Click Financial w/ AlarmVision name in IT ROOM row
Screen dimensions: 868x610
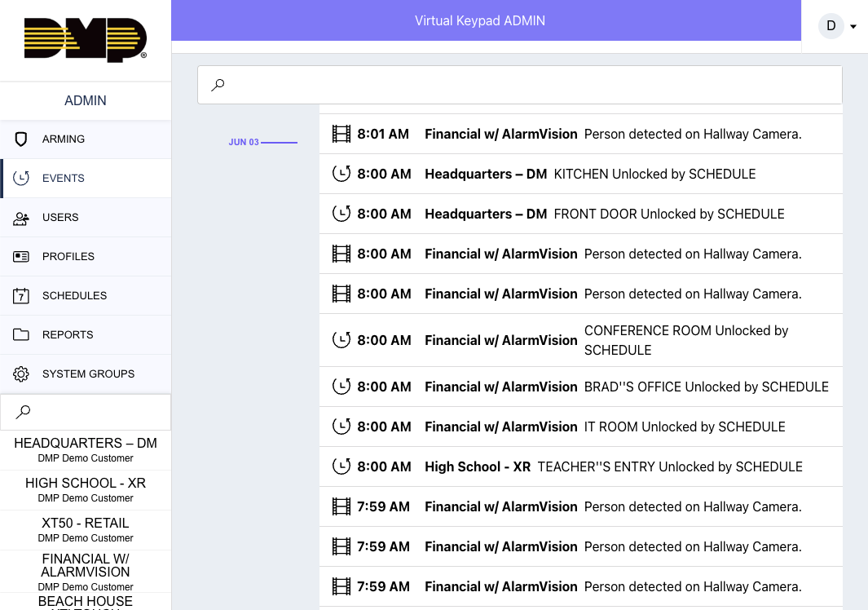(501, 427)
